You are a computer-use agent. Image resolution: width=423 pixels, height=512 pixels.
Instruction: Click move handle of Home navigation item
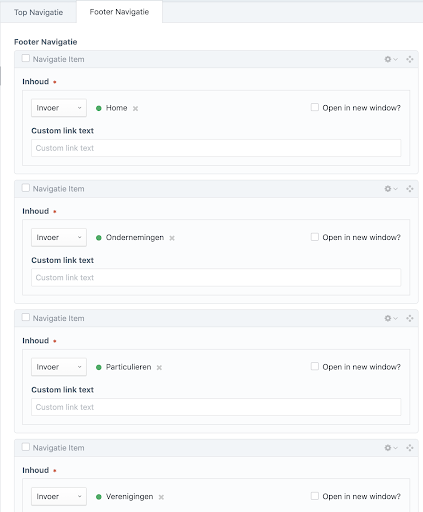[410, 59]
